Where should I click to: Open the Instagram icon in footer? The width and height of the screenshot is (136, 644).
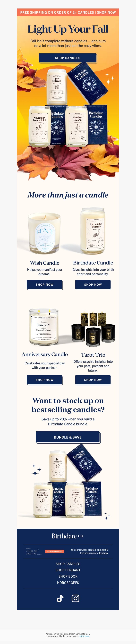(75, 598)
